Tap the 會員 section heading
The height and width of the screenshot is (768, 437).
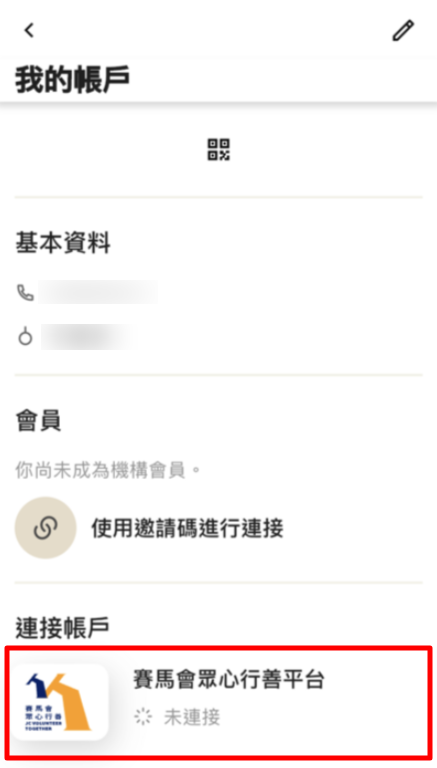pyautogui.click(x=38, y=420)
